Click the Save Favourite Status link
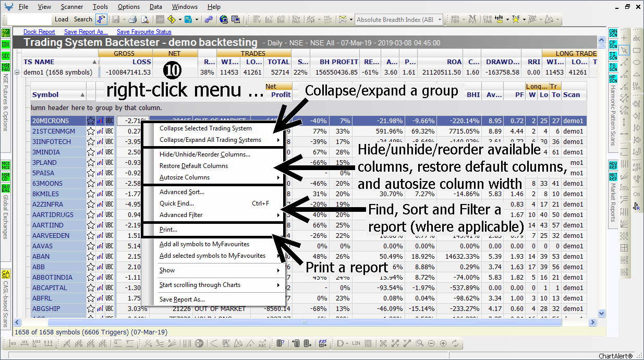 point(144,32)
